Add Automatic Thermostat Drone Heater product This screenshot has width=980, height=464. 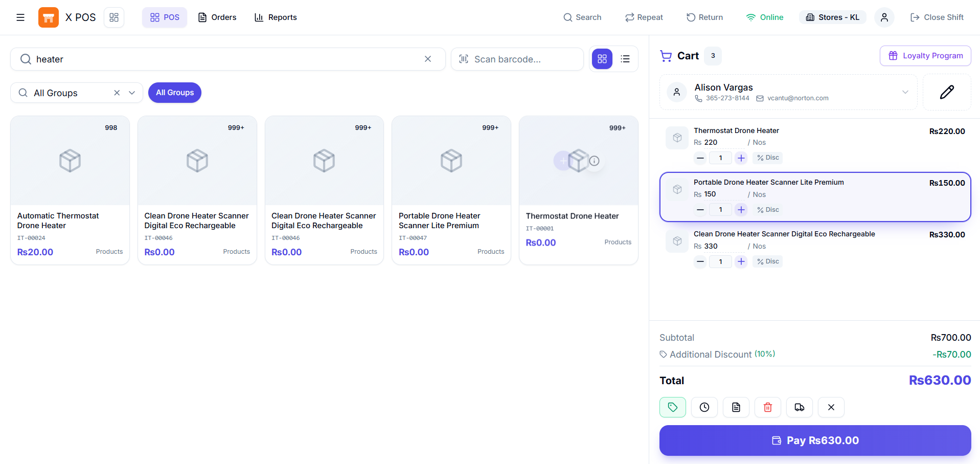(70, 190)
